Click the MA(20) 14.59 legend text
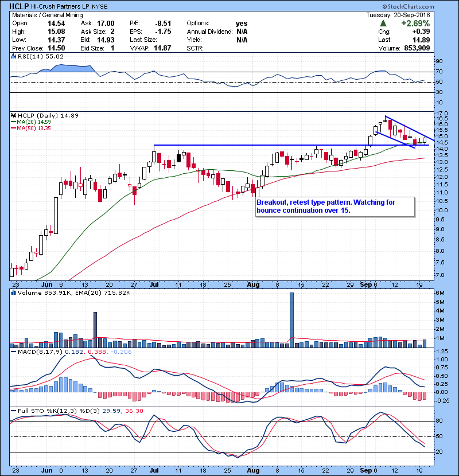Image resolution: width=459 pixels, height=476 pixels. [x=34, y=122]
